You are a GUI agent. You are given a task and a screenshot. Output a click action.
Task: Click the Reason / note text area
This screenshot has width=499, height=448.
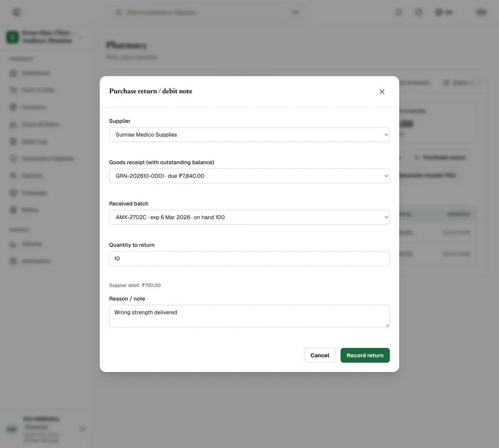coord(249,316)
